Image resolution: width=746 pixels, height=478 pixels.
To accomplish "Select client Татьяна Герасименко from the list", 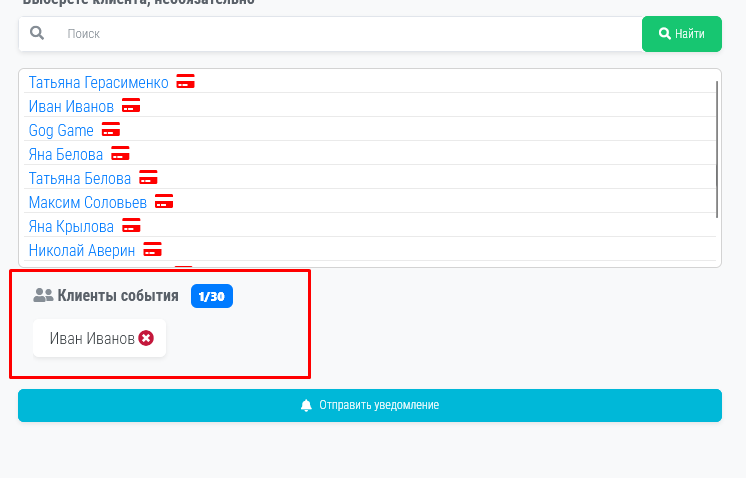I will 98,82.
